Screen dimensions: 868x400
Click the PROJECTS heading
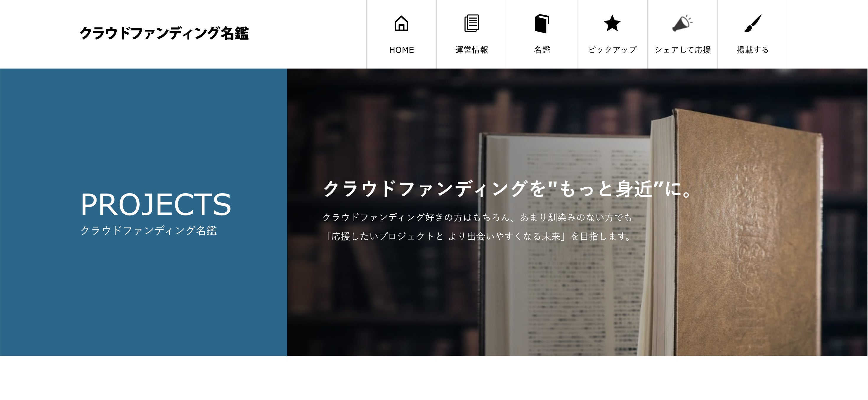156,204
